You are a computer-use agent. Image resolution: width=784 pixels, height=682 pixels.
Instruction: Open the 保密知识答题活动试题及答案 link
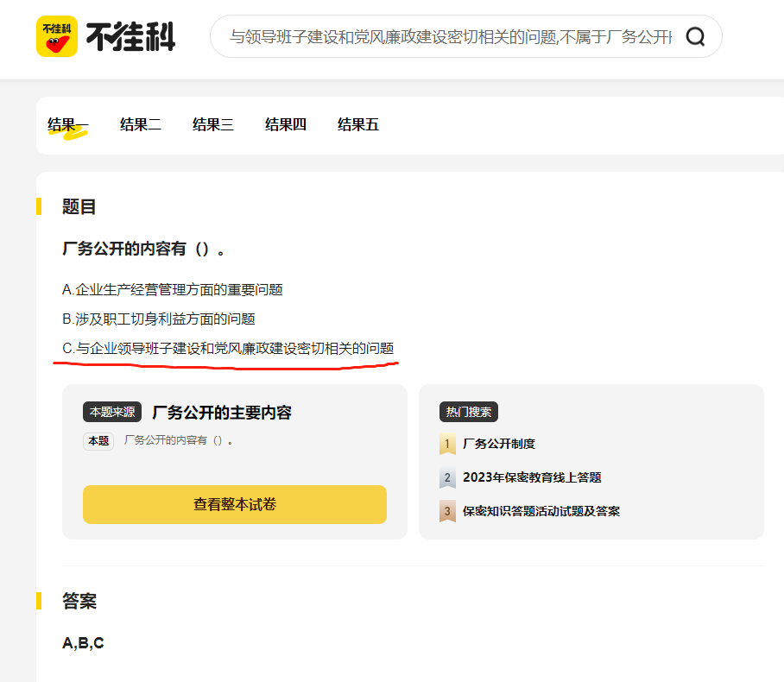(x=541, y=511)
